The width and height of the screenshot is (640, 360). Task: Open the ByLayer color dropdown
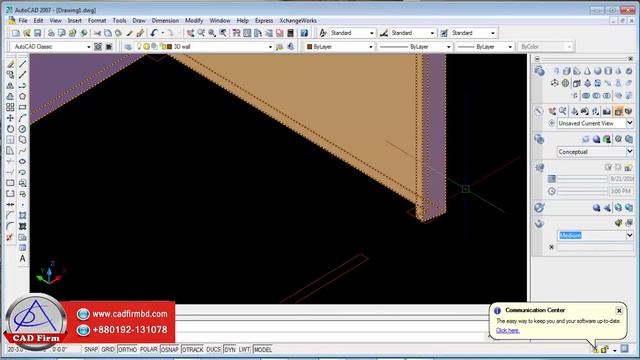point(371,47)
